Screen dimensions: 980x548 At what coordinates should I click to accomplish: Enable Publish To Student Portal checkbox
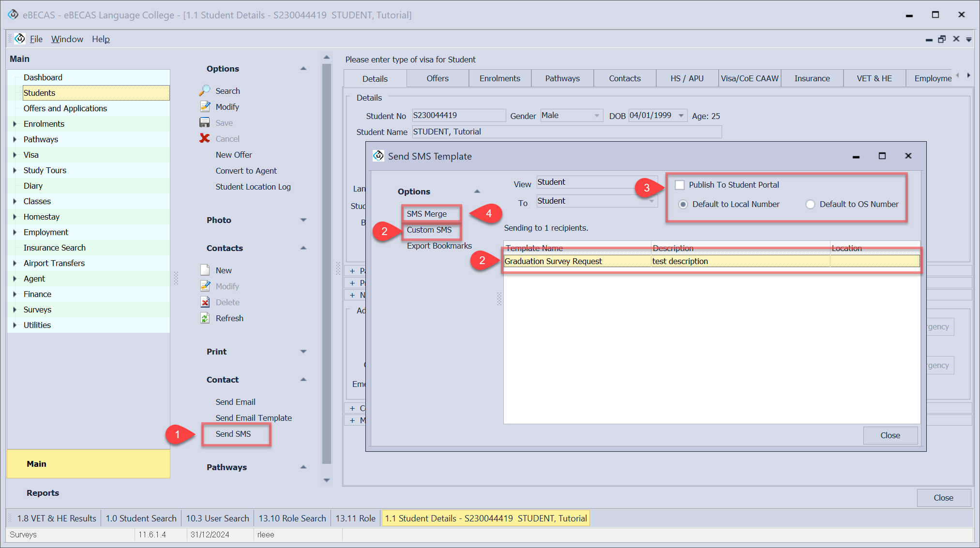point(680,185)
